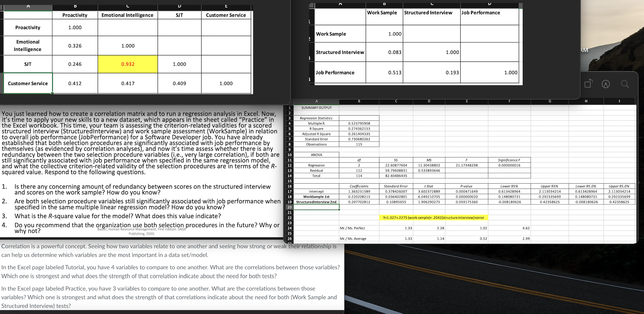Click the 0.417 correlation value
Viewport: 644px width, 314px height.
pos(128,83)
